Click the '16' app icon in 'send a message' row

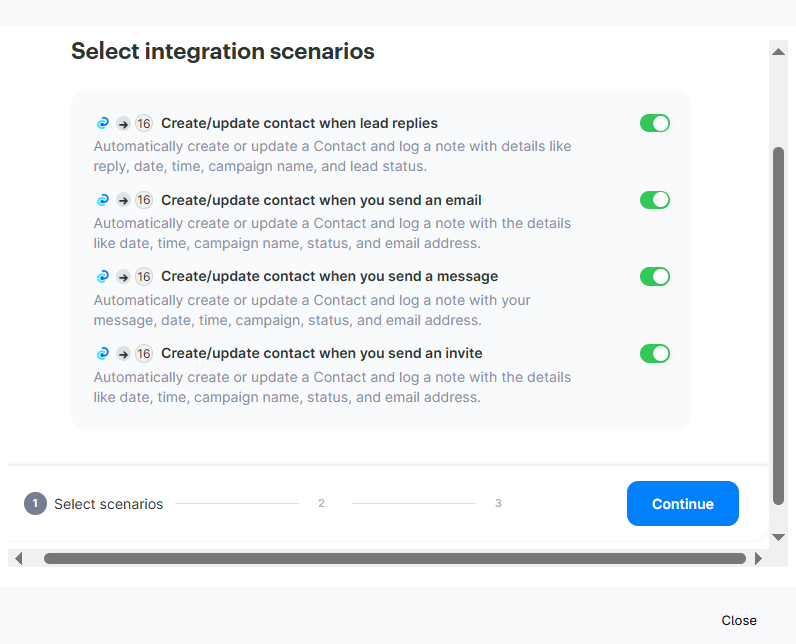[x=144, y=277]
